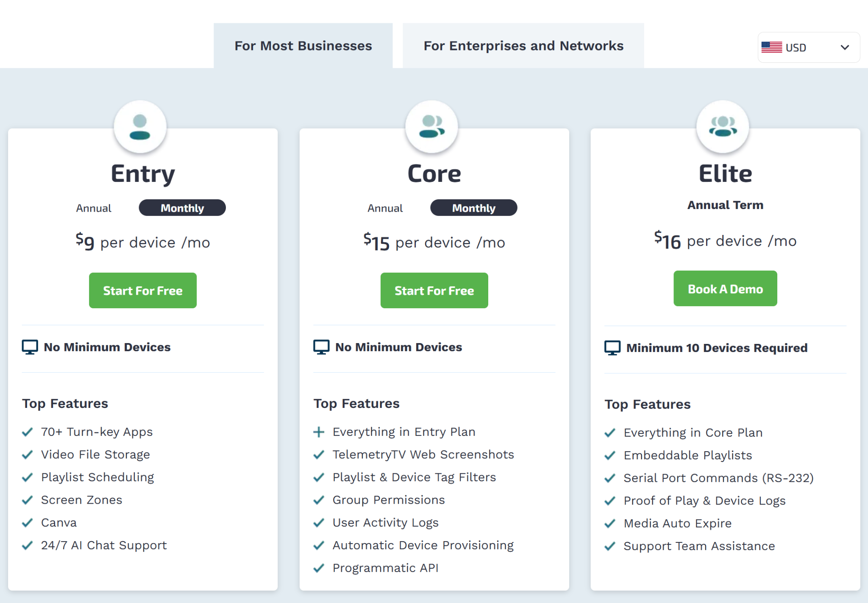This screenshot has height=603, width=868.
Task: Click the checkmark beside User Activity Logs
Action: 319,523
